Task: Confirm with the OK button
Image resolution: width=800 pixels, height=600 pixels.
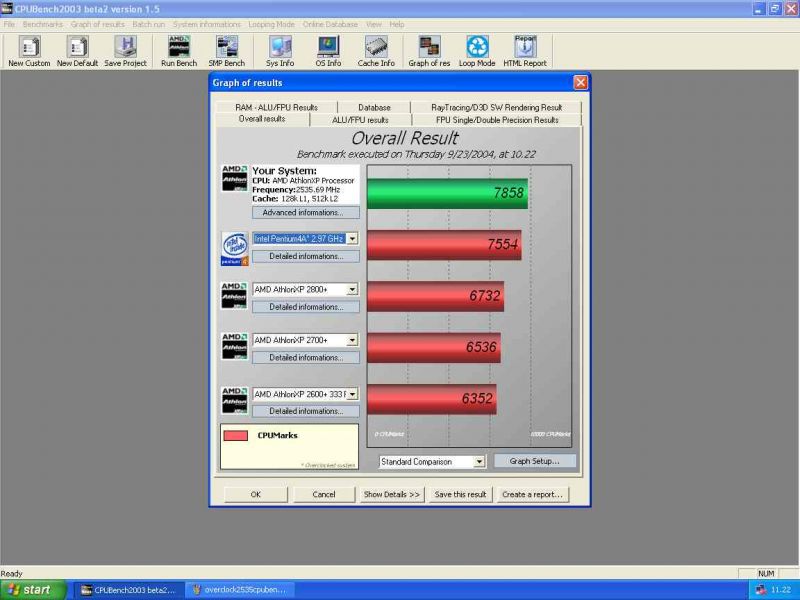Action: click(x=256, y=494)
